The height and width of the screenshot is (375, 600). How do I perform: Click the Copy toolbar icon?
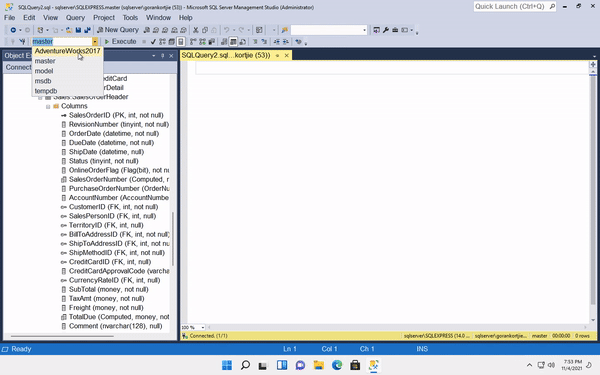tap(205, 30)
